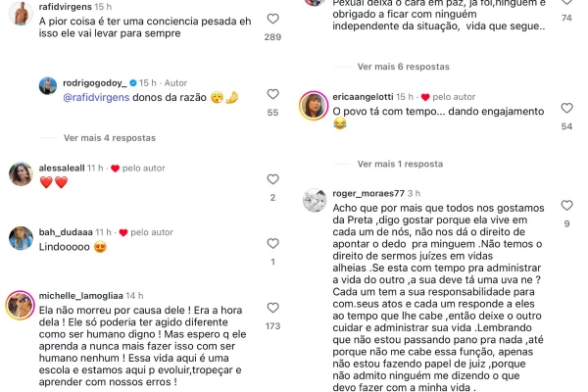This screenshot has height=392, width=588.
Task: Open rafidvirgens' profile avatar
Action: tap(21, 14)
